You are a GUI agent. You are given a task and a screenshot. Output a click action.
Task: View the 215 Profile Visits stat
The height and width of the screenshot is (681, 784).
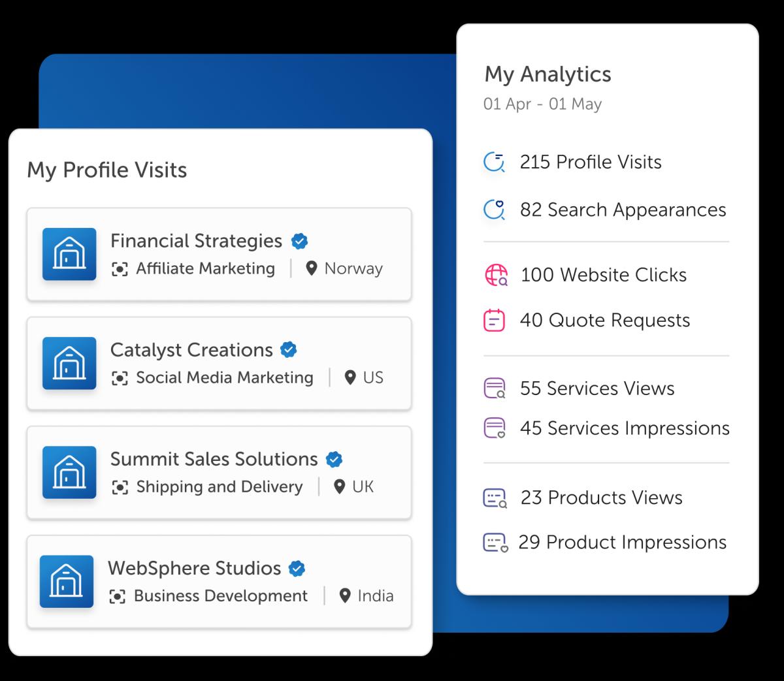pyautogui.click(x=591, y=162)
